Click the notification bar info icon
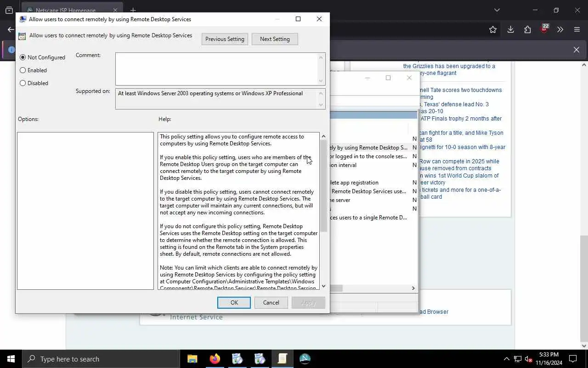 coord(11,50)
